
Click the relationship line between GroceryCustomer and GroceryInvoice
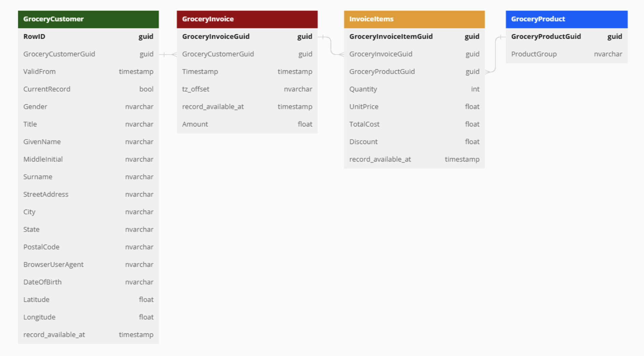(168, 54)
